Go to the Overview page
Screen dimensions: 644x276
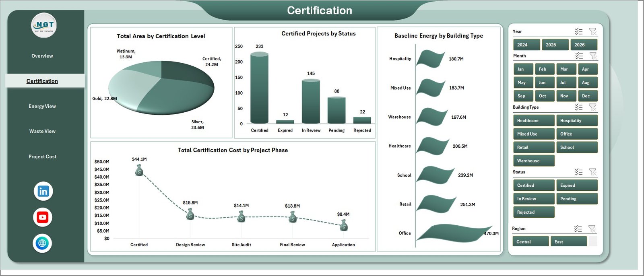tap(42, 56)
